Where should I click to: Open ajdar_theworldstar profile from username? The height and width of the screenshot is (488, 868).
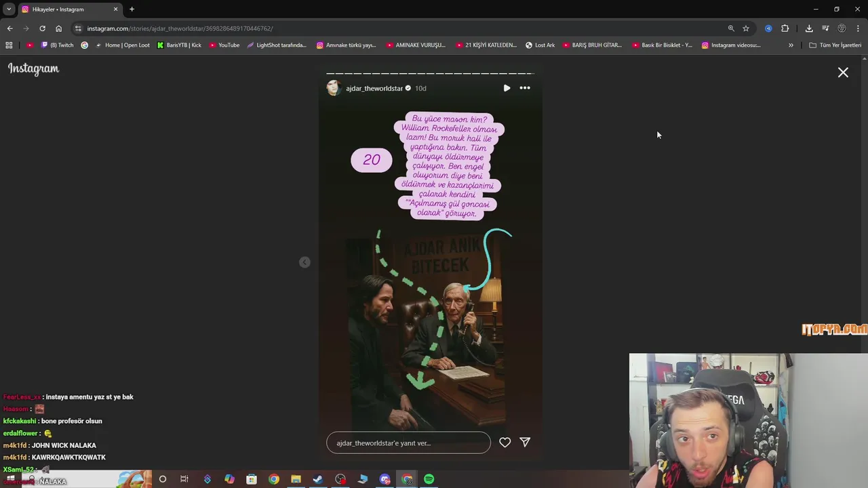tap(374, 88)
